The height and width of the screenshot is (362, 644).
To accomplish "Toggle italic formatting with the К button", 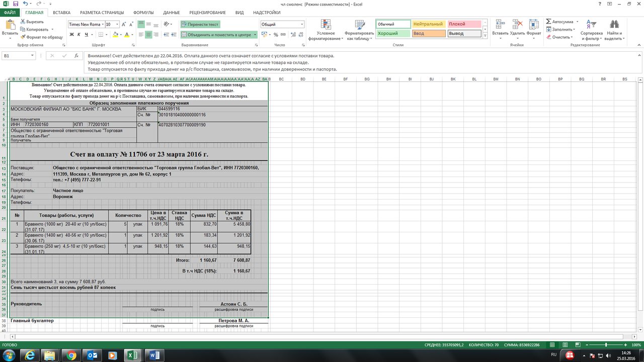I will (79, 35).
